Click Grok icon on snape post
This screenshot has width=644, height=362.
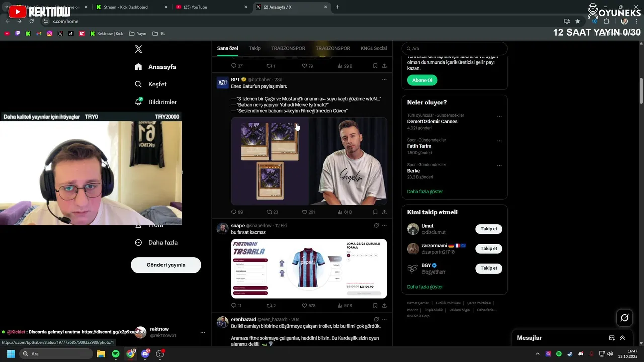pos(376,226)
